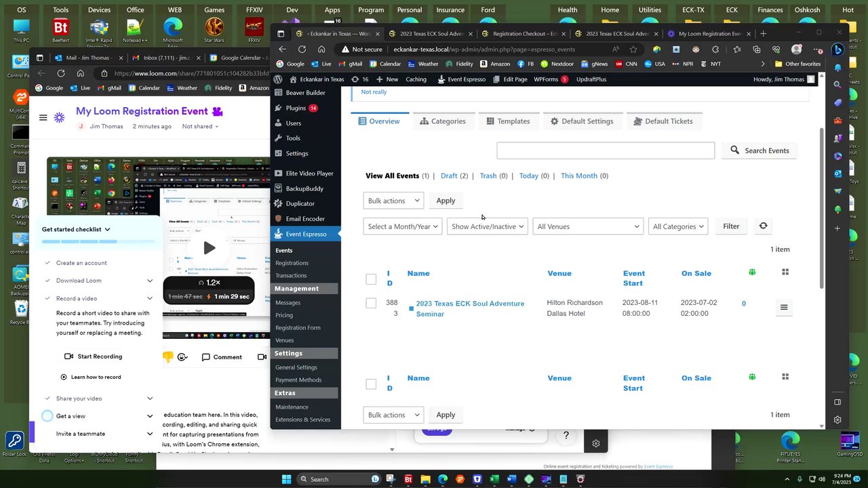Click the Loom thumbs-down reaction emoji
Screen dimensions: 868x488
coord(167,357)
